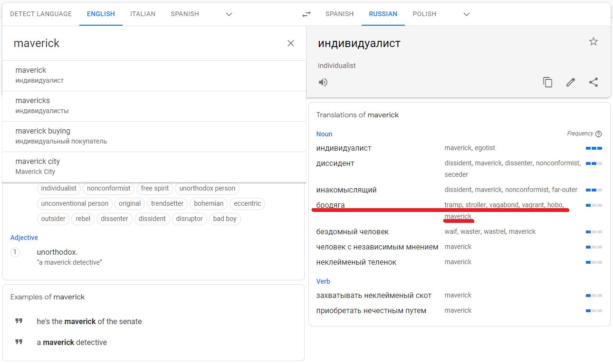Select Spanish source language tab
The image size is (613, 364).
pyautogui.click(x=185, y=14)
